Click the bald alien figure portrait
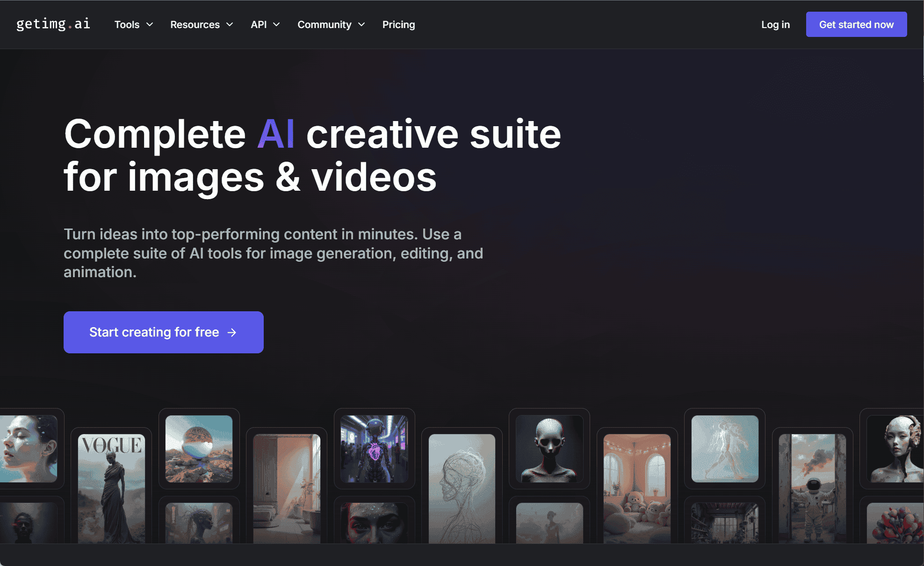The image size is (924, 566). 549,449
